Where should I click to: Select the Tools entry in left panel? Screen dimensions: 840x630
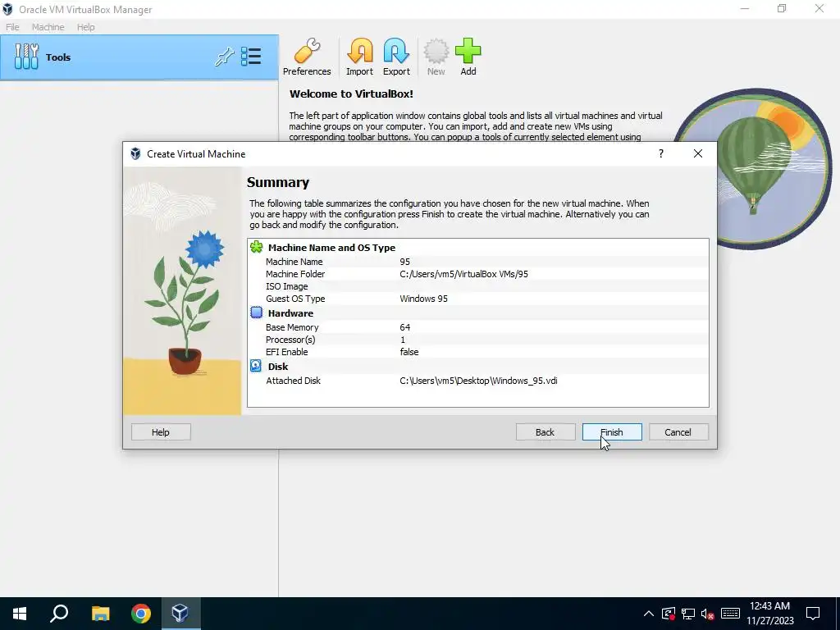(139, 57)
